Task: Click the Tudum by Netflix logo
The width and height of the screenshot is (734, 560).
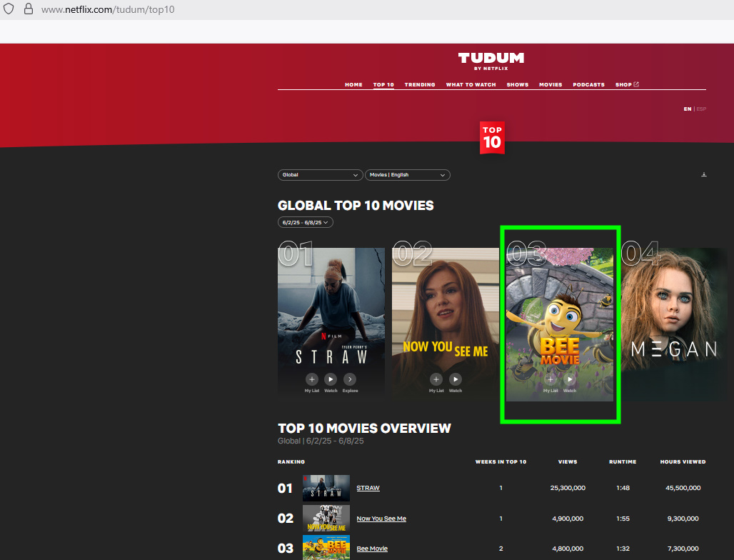Action: point(491,61)
